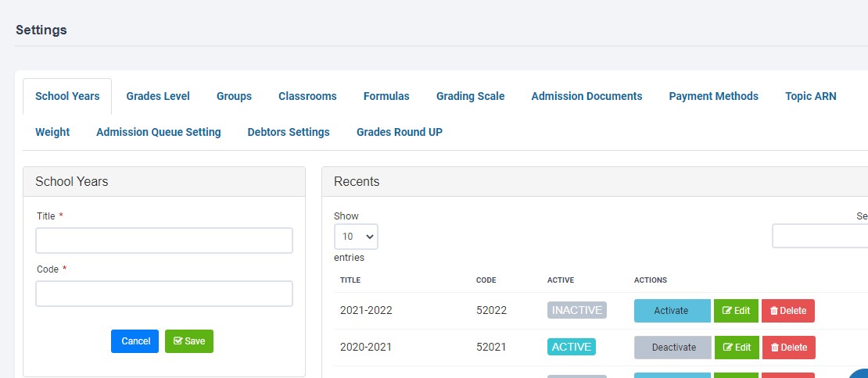Image resolution: width=868 pixels, height=378 pixels.
Task: Sort the table by CODE column
Action: [486, 280]
